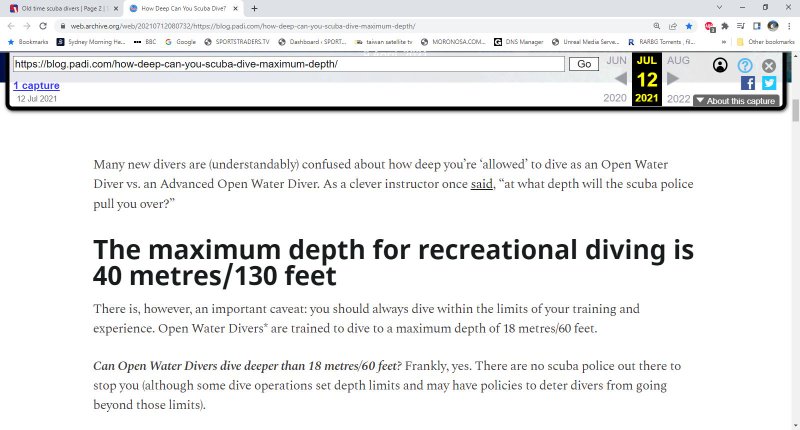Share capture on Twitter
Viewport: 800px width, 430px height.
[x=769, y=83]
